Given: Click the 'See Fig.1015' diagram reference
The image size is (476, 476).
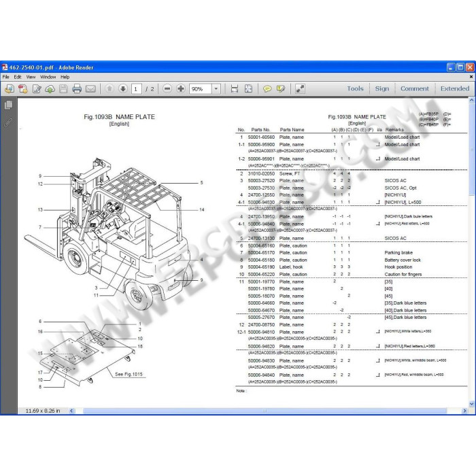Looking at the screenshot, I should point(129,374).
